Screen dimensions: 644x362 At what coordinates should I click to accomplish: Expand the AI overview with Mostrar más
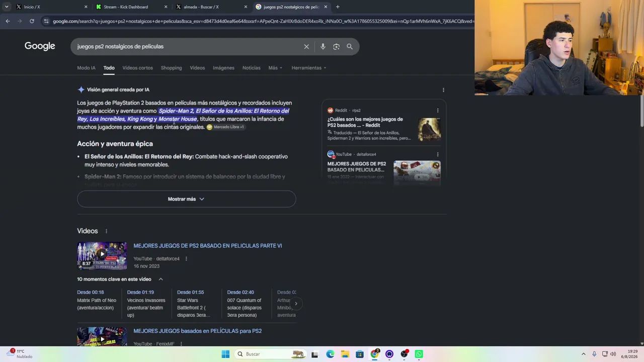click(186, 199)
